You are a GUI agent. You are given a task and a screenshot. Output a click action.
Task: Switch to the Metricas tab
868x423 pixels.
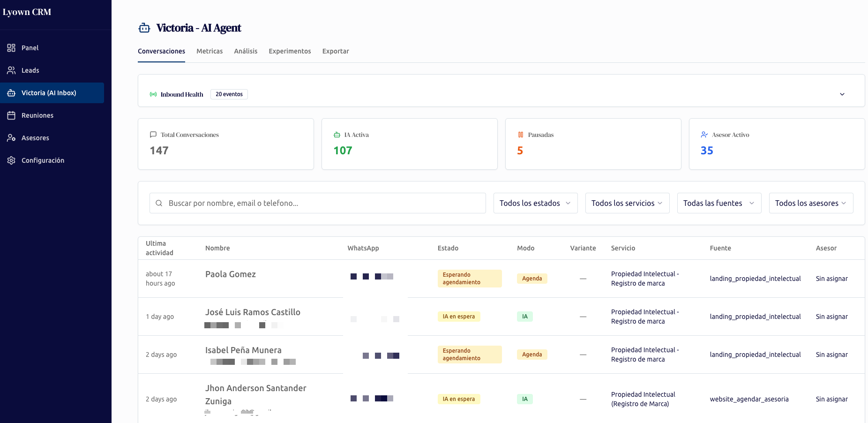point(210,51)
